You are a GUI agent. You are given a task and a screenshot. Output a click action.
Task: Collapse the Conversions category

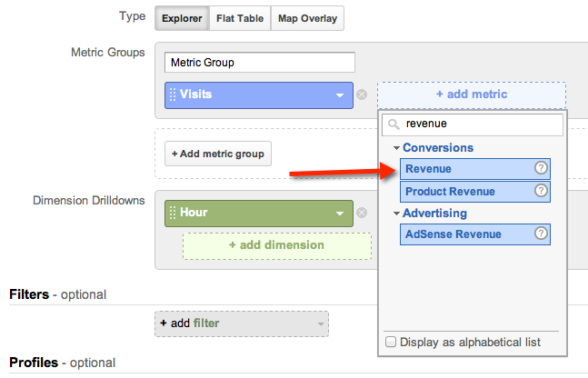[396, 148]
